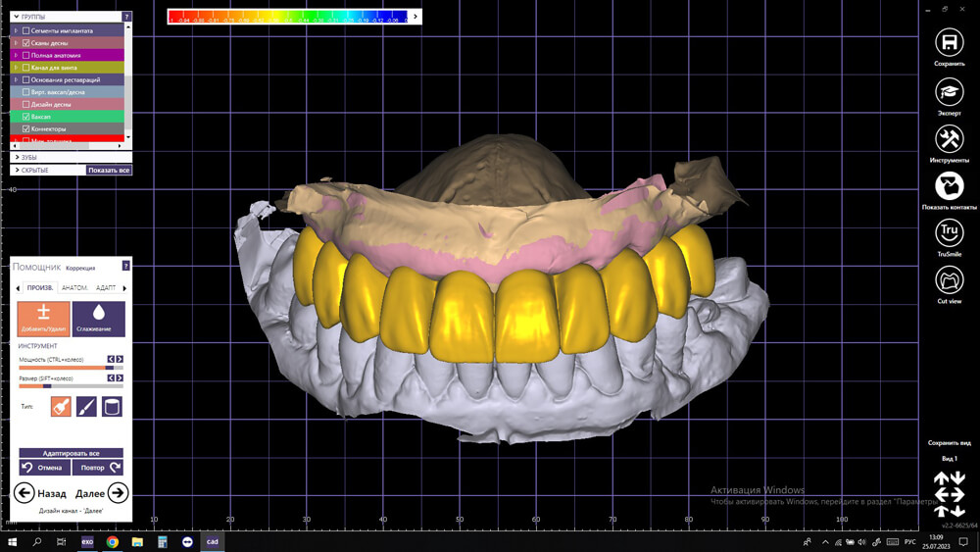The image size is (980, 552).
Task: Click the Сохранить save icon
Action: click(x=949, y=42)
